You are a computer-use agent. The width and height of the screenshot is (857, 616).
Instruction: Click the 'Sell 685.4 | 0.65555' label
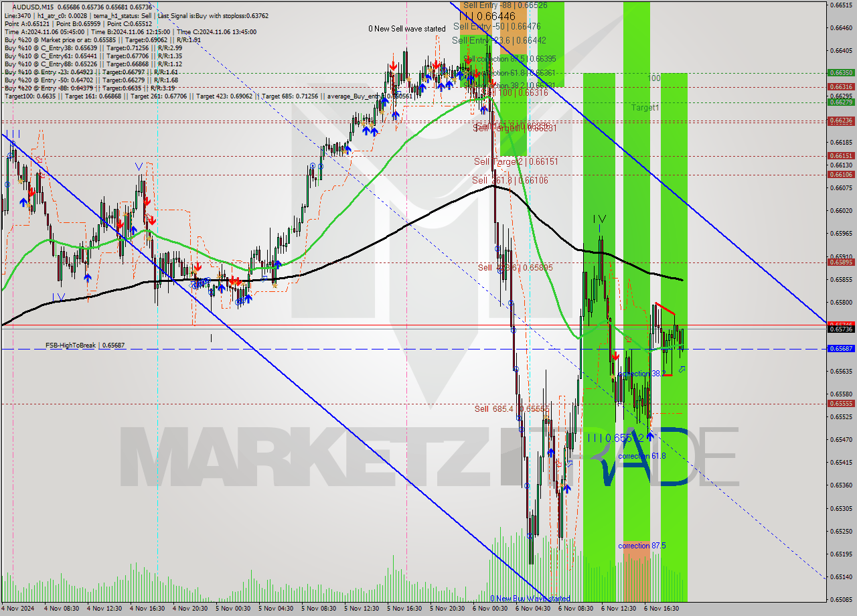[512, 408]
